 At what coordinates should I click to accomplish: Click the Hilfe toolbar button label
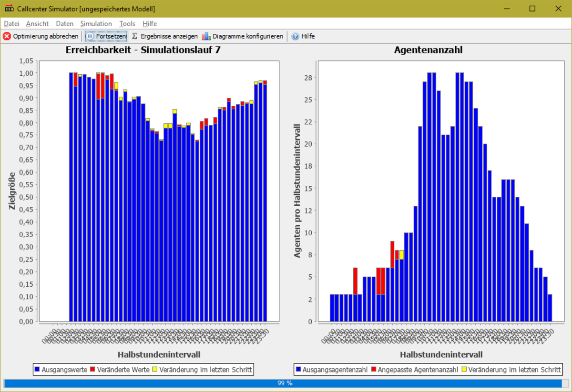pyautogui.click(x=308, y=36)
